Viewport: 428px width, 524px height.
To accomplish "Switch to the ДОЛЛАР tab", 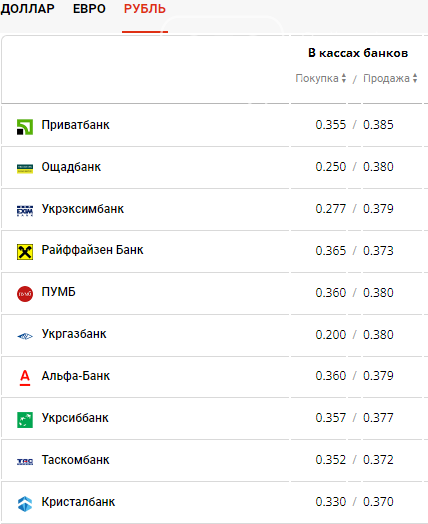I will (x=27, y=9).
